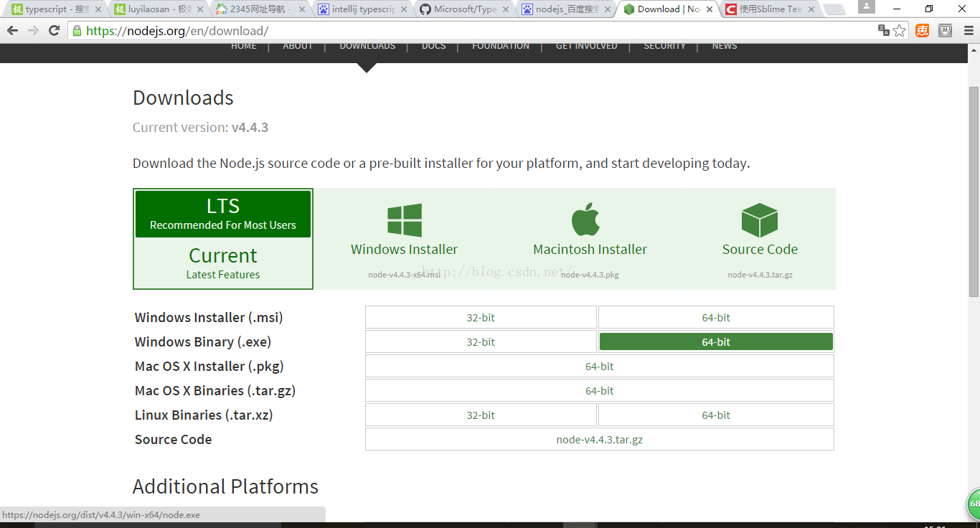The image size is (980, 528).
Task: Select the LTS Recommended For Most Users option
Action: coord(223,214)
